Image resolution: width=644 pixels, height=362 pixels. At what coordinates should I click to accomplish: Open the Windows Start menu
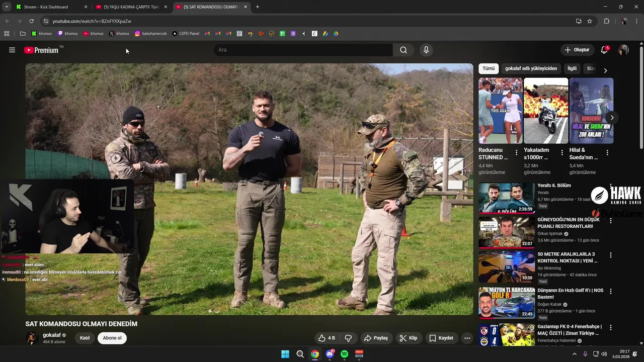coord(285,354)
